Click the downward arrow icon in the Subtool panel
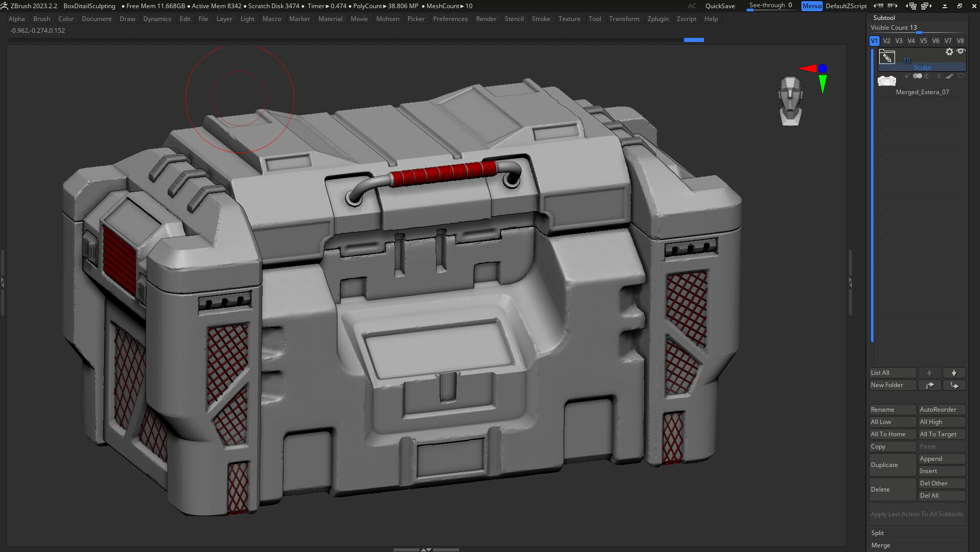 pyautogui.click(x=954, y=372)
